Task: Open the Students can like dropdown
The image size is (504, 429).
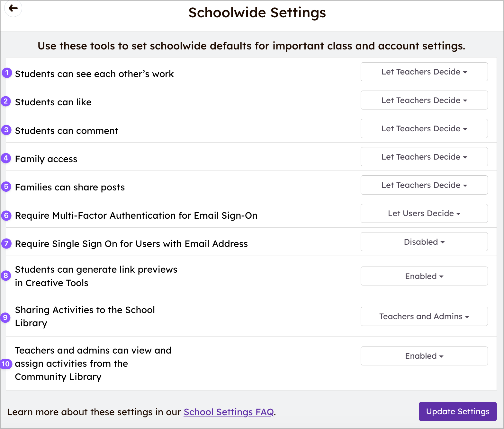Action: pyautogui.click(x=424, y=100)
